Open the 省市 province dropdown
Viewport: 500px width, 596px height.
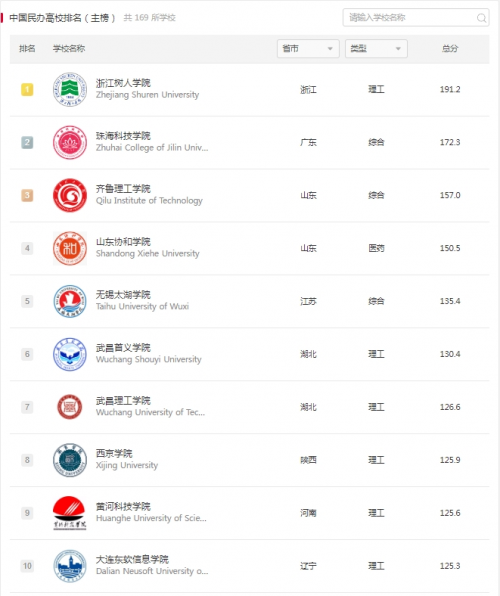(308, 49)
